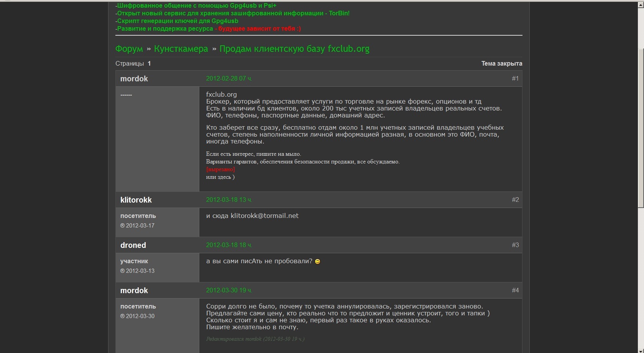Click the #2 post number link
Screen dimensions: 644x353
point(515,200)
